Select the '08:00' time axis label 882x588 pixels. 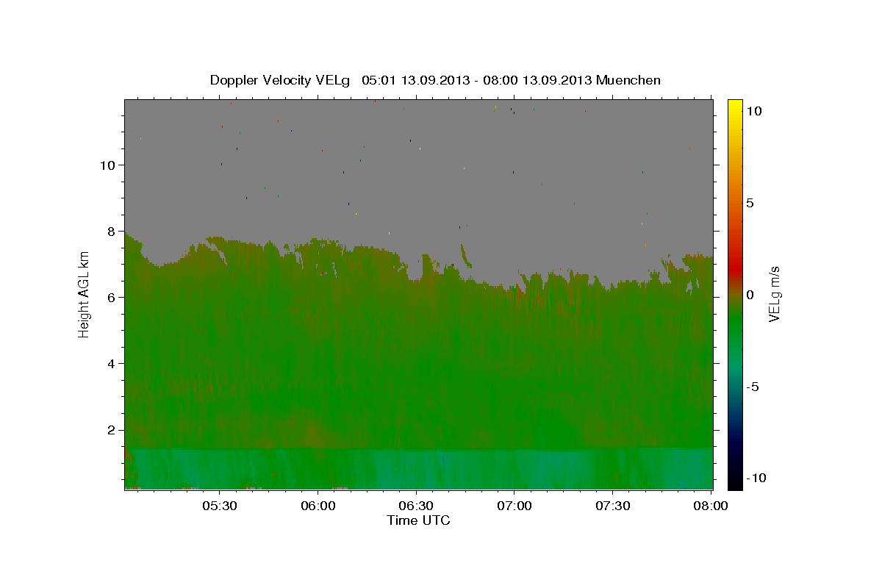click(x=711, y=506)
